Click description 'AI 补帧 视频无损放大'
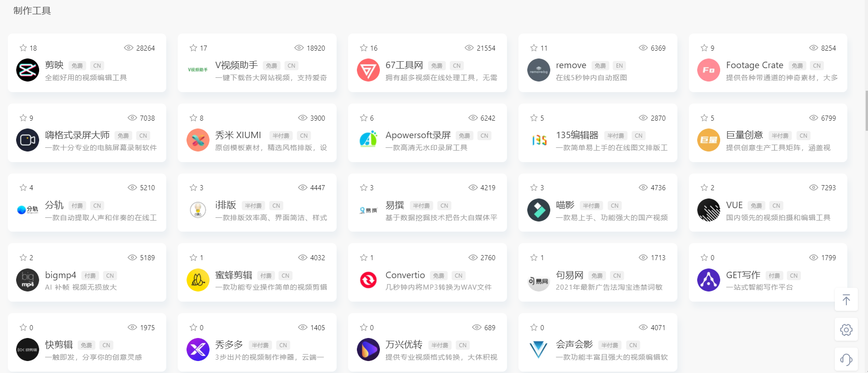 point(81,287)
